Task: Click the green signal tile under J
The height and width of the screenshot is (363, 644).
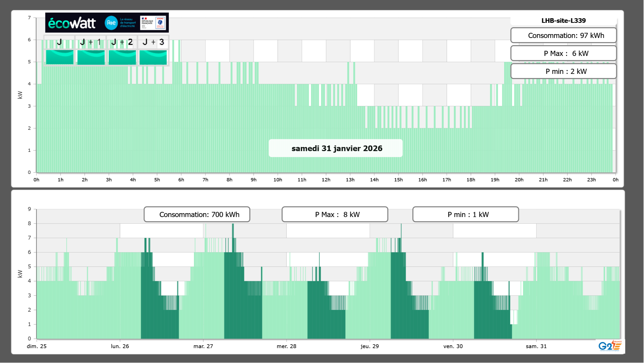Action: tap(60, 57)
